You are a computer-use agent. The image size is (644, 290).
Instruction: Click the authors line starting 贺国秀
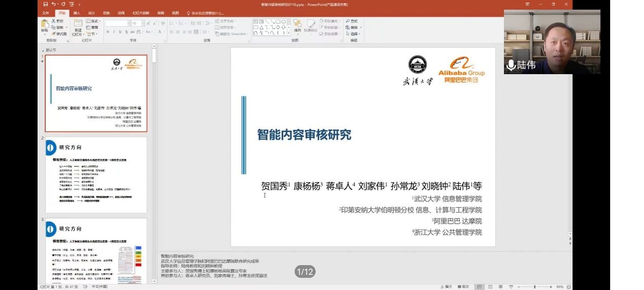tap(371, 186)
